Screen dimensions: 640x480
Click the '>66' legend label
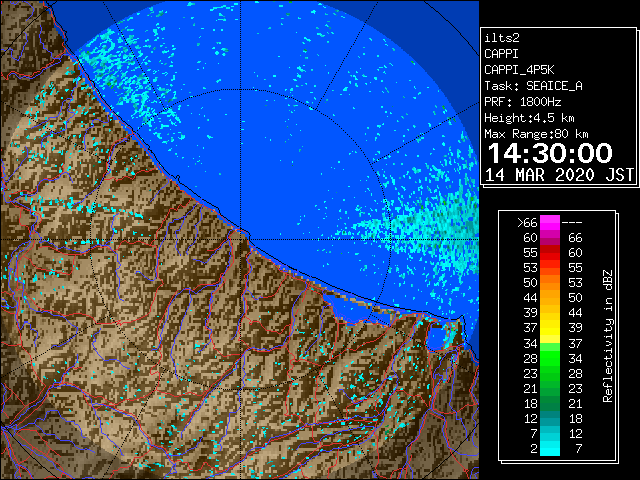(x=527, y=222)
